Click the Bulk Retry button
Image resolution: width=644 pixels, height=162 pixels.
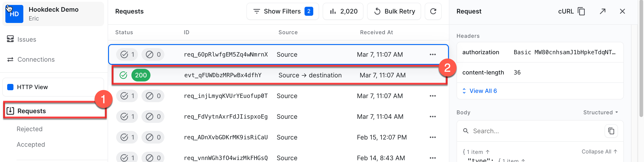click(x=394, y=11)
